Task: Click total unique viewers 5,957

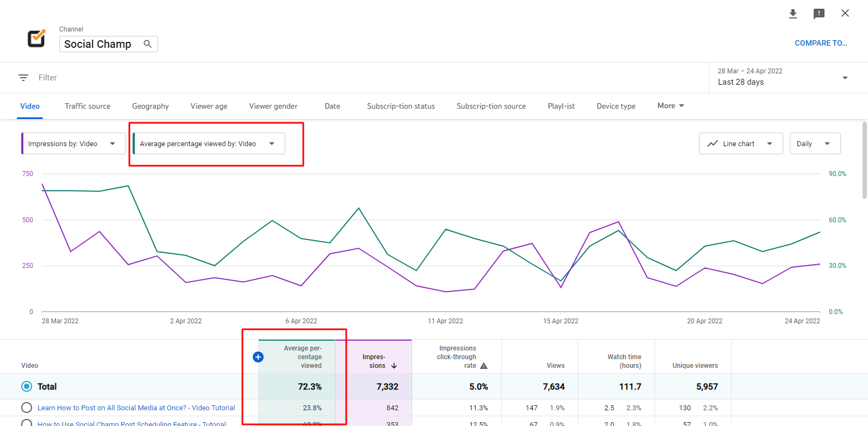Action: click(x=707, y=387)
